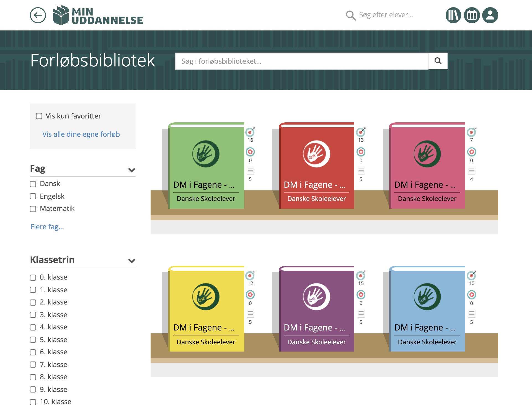Submit the forløbsbibliotek search with magnifier button

coord(438,61)
